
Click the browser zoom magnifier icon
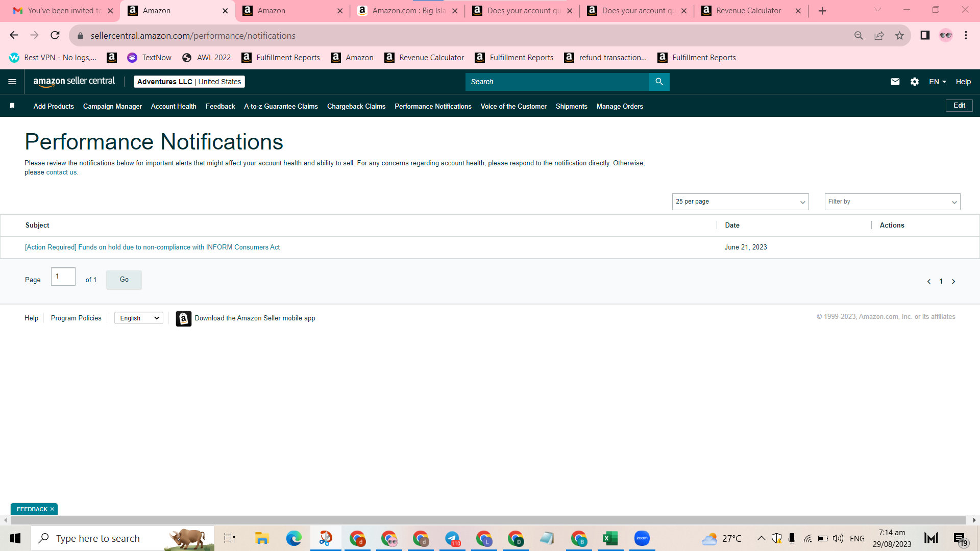[859, 35]
